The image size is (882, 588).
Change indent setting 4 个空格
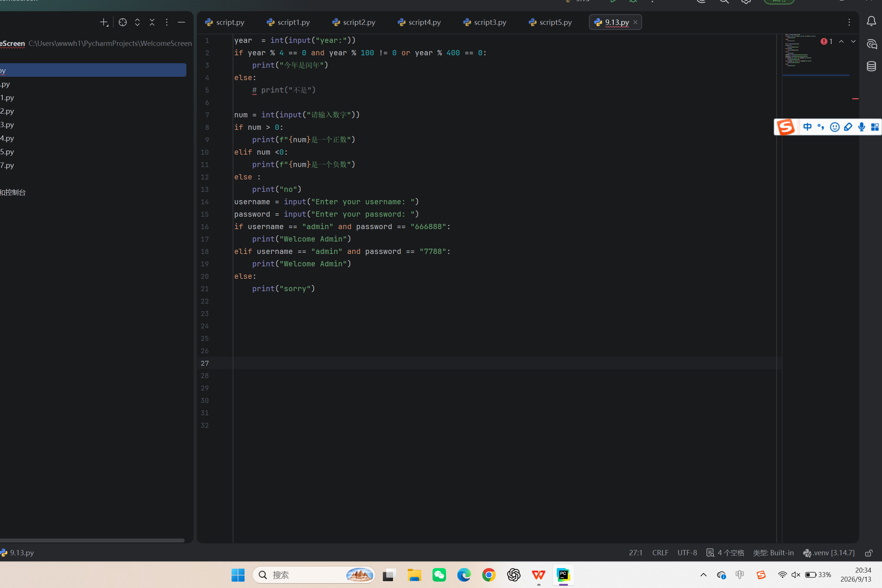(725, 553)
